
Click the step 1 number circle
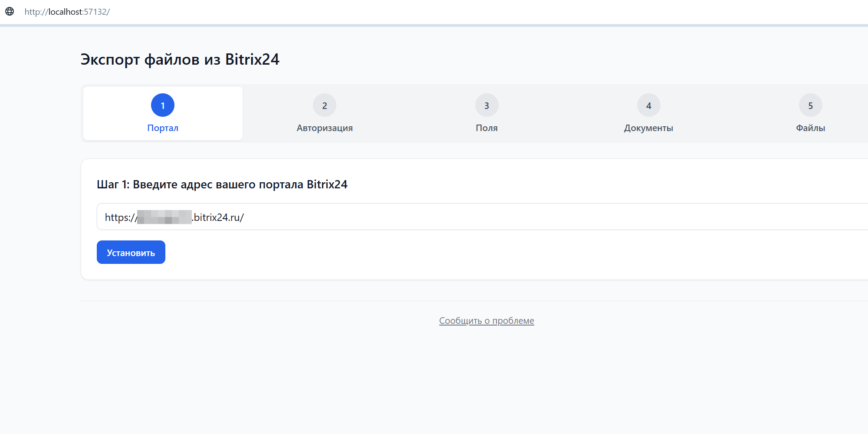pos(163,105)
